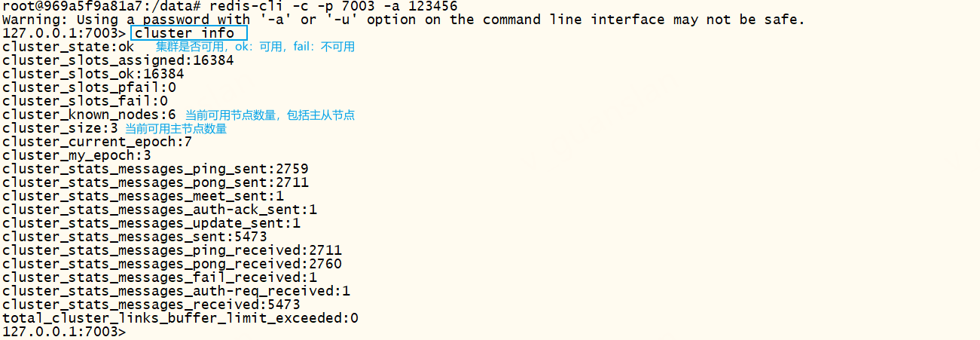Click the cluster_slots_ok:16384 line
980x340 pixels.
93,74
